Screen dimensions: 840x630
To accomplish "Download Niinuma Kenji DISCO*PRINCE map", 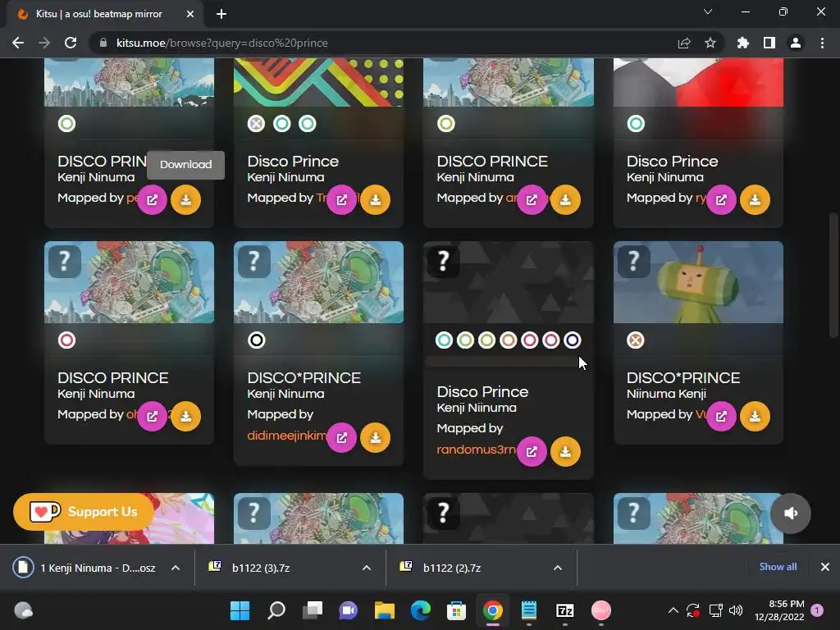I will tap(755, 416).
